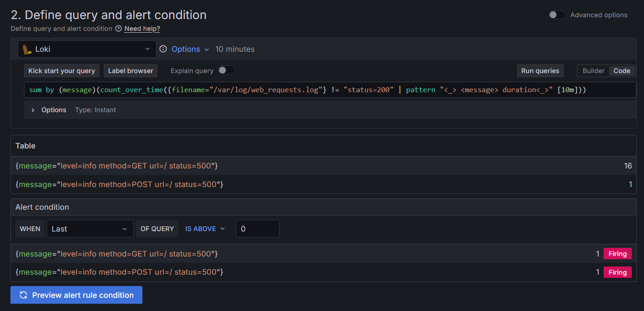Open the Need help? link
This screenshot has height=311, width=644.
coord(142,28)
